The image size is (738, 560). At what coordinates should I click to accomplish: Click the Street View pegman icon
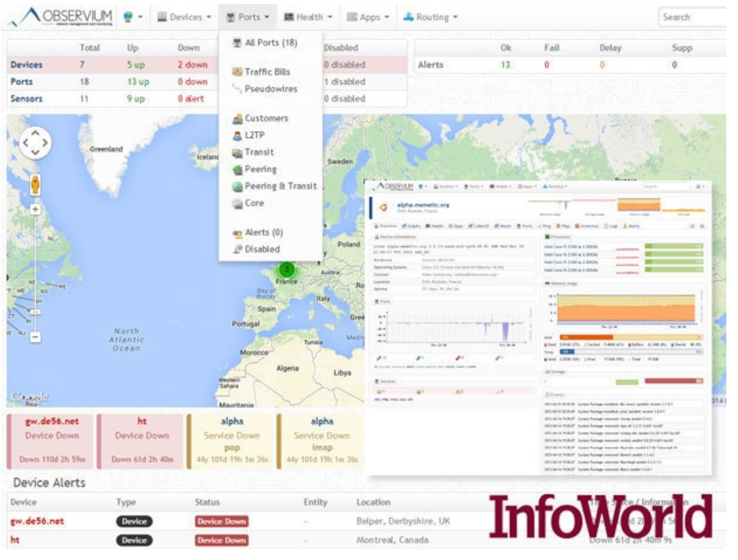pyautogui.click(x=35, y=185)
